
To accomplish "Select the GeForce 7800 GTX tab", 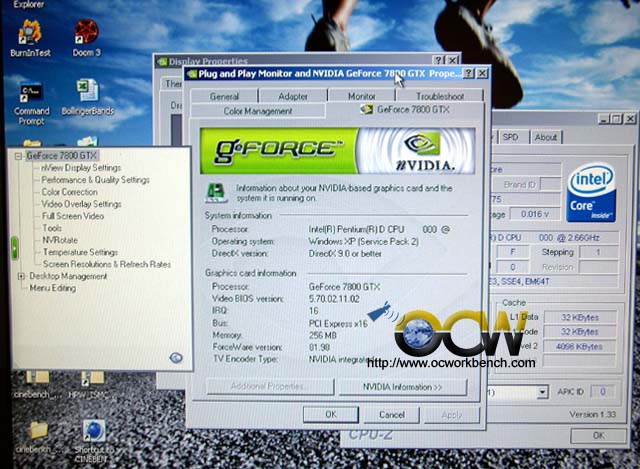I will click(x=405, y=109).
